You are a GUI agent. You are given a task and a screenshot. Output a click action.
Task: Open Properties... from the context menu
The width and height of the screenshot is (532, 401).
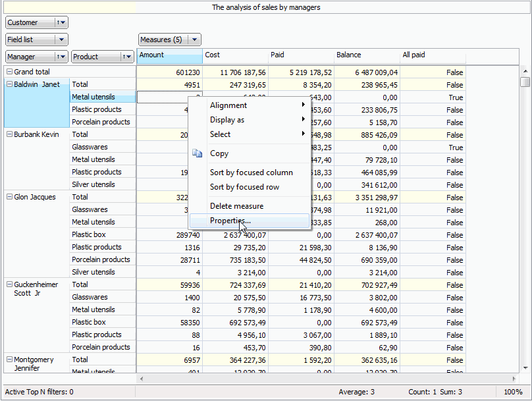(x=250, y=221)
